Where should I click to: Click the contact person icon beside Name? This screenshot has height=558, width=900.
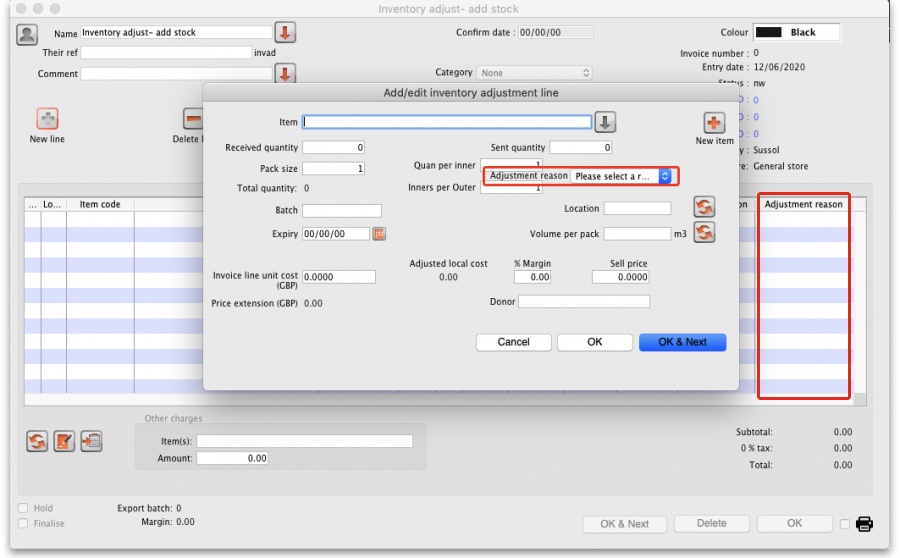tap(27, 34)
